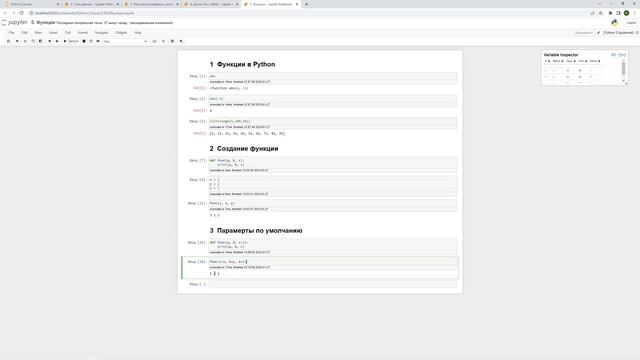Viewport: 640px width, 360px height.
Task: Click the trusted notebook indicator
Action: coord(584,33)
